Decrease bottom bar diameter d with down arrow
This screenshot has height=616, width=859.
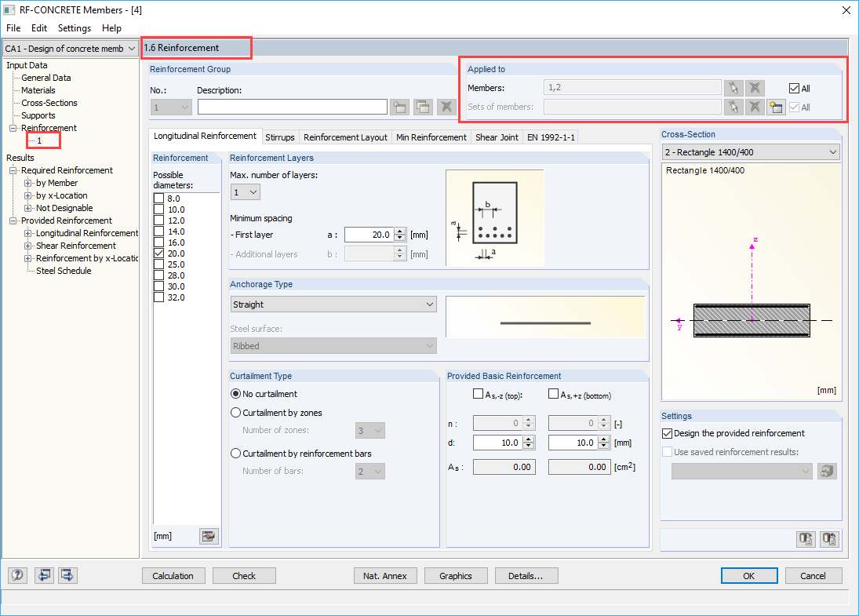[604, 446]
